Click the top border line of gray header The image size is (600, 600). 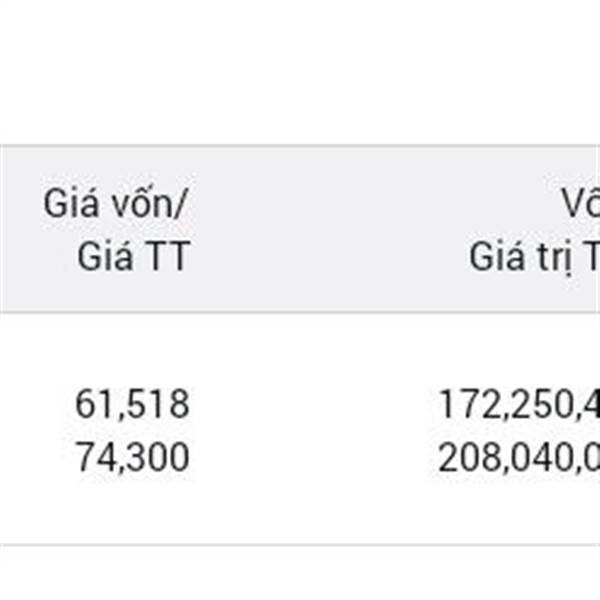[x=300, y=146]
